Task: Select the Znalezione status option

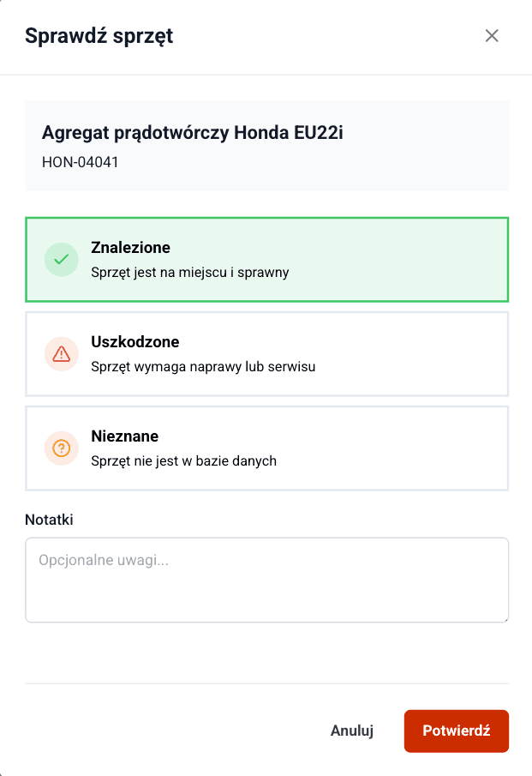Action: pyautogui.click(x=266, y=260)
